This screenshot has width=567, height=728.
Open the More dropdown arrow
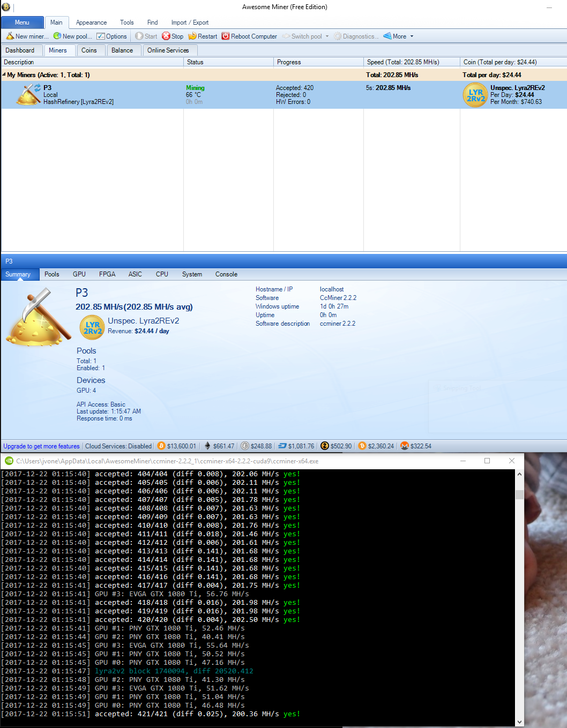coord(412,36)
